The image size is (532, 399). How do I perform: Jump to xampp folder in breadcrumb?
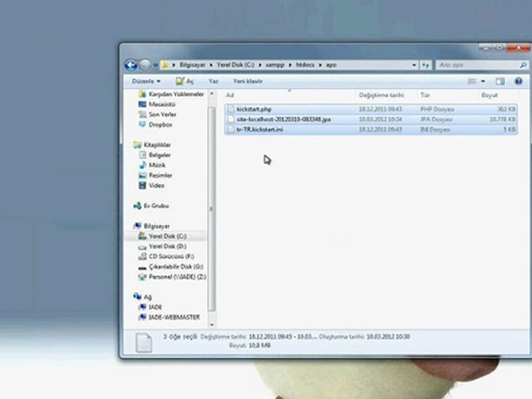pyautogui.click(x=275, y=65)
